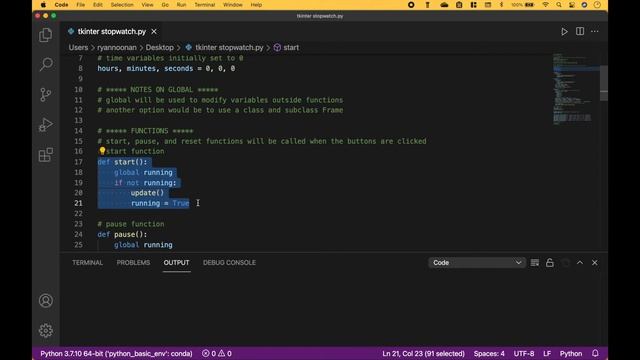Click the Bluetooth icon in menu bar
This screenshot has width=640, height=360.
pyautogui.click(x=501, y=5)
